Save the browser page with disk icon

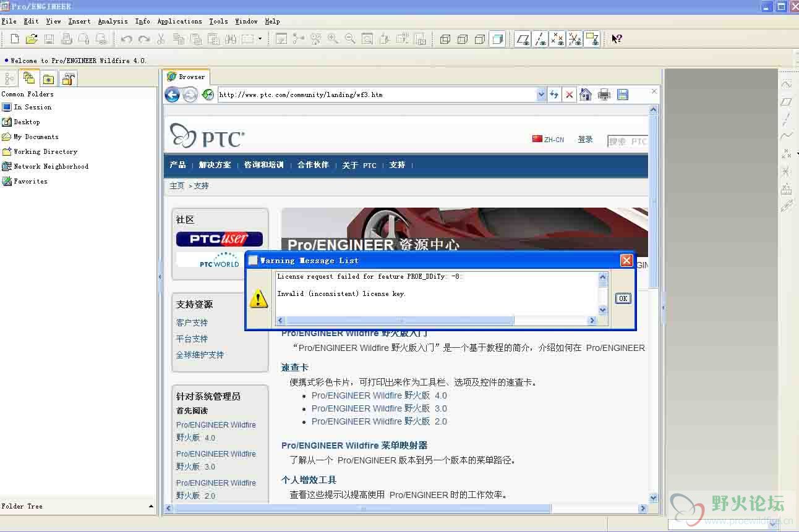[x=623, y=95]
